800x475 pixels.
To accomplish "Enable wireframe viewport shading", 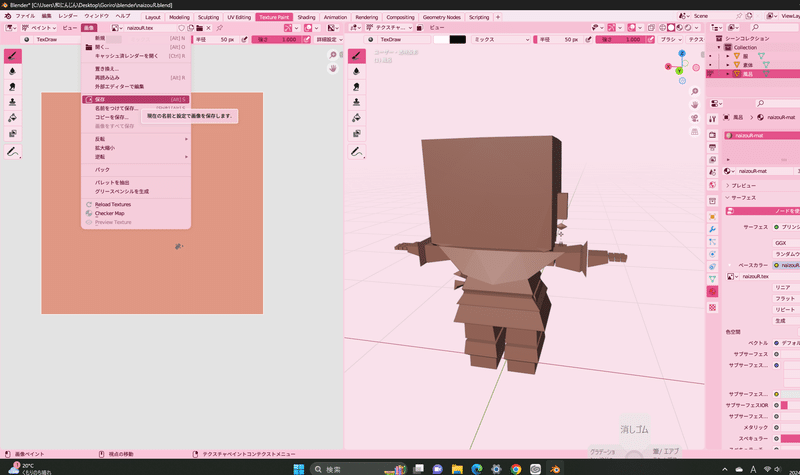I will pos(663,28).
